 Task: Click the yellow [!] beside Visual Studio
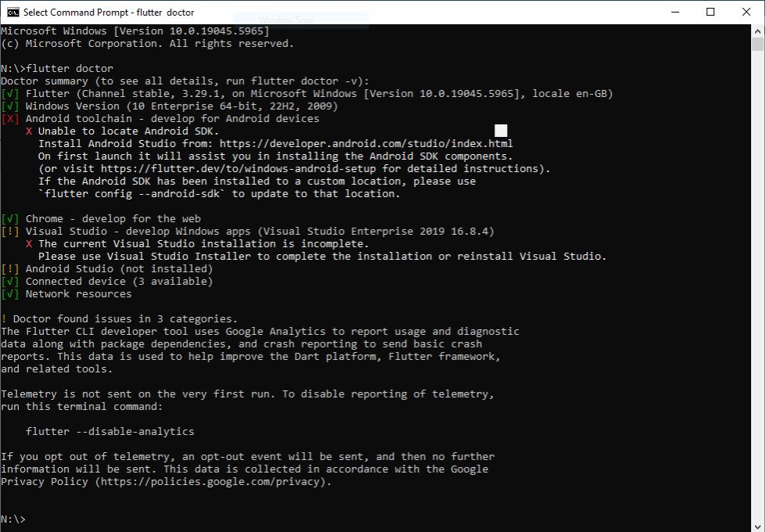[x=10, y=231]
